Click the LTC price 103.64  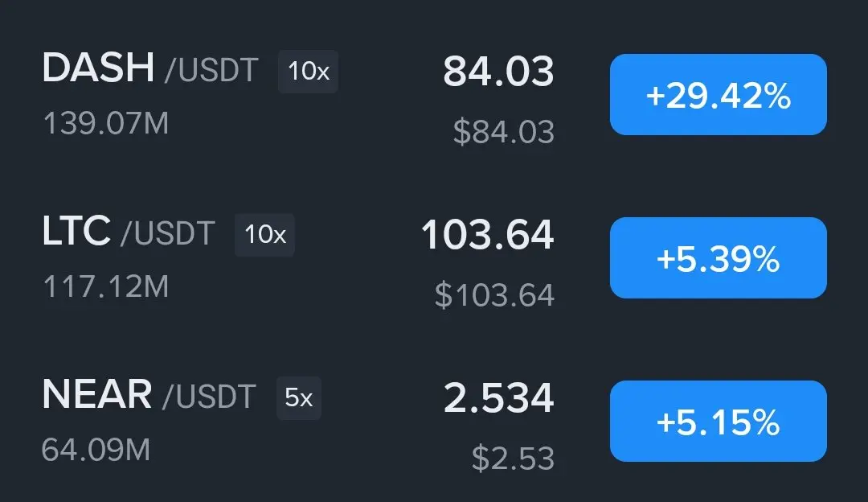point(487,235)
